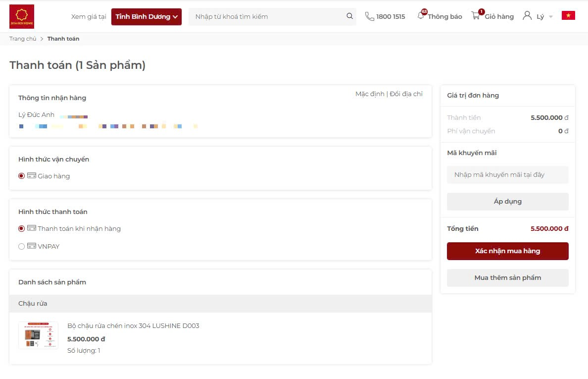Open the Giỏ hàng cart label
Viewport: 588px width, 379px height.
[499, 16]
